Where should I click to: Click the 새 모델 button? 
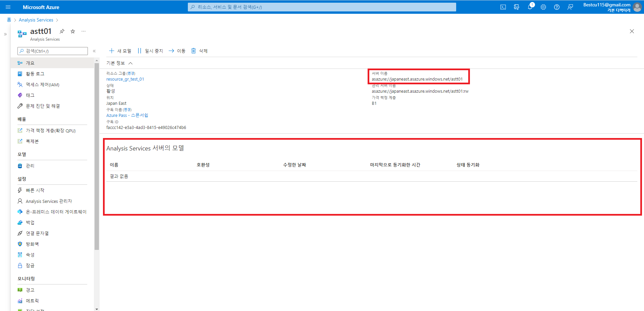[x=120, y=51]
